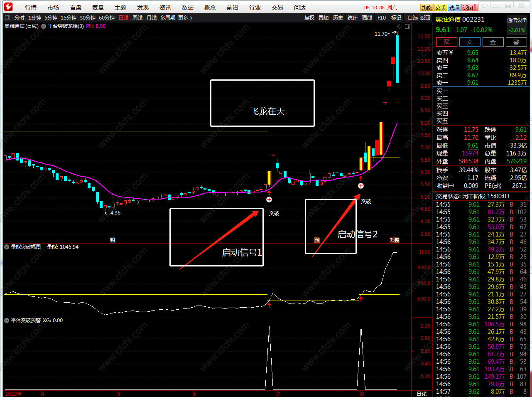Open the 资讯 menu
Screen dimensions: 532x397
[x=165, y=7]
